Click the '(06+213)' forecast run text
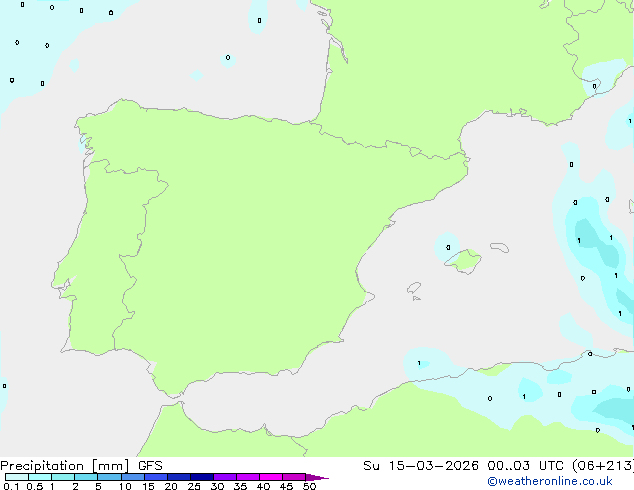The width and height of the screenshot is (634, 490). tap(603, 466)
